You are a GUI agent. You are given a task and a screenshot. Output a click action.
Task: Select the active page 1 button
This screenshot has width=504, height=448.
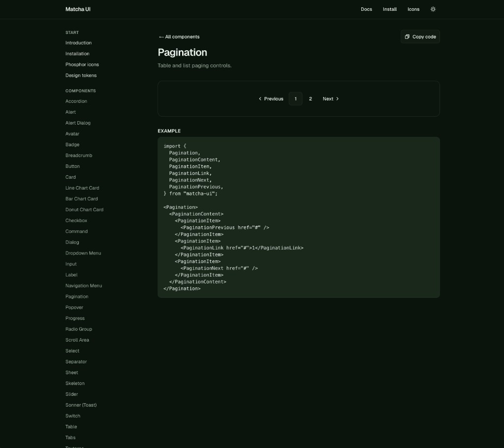click(295, 98)
